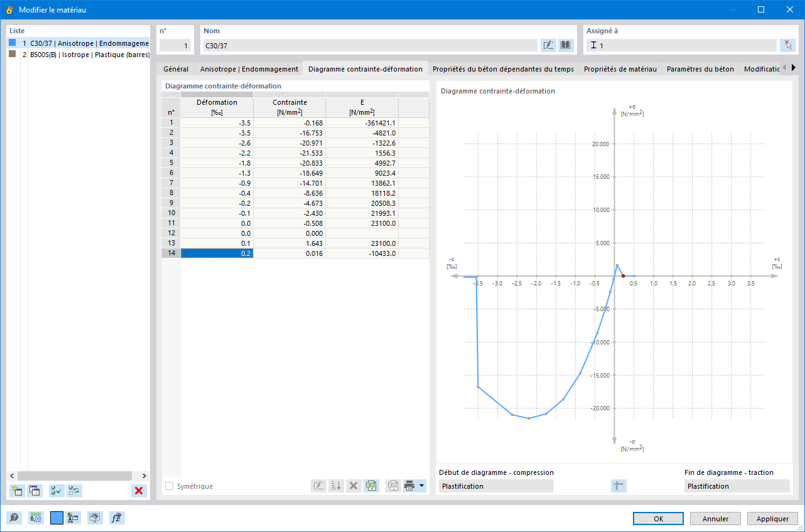The image size is (805, 532).
Task: Click the Annuler button
Action: 715,519
